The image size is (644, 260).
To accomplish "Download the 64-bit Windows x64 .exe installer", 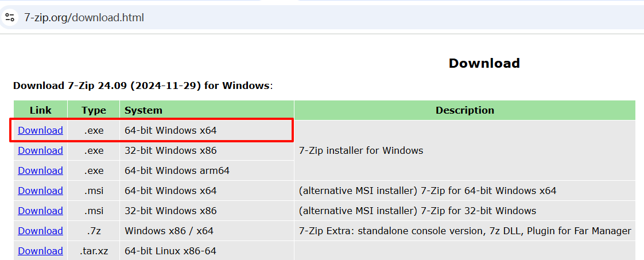I will [x=40, y=130].
